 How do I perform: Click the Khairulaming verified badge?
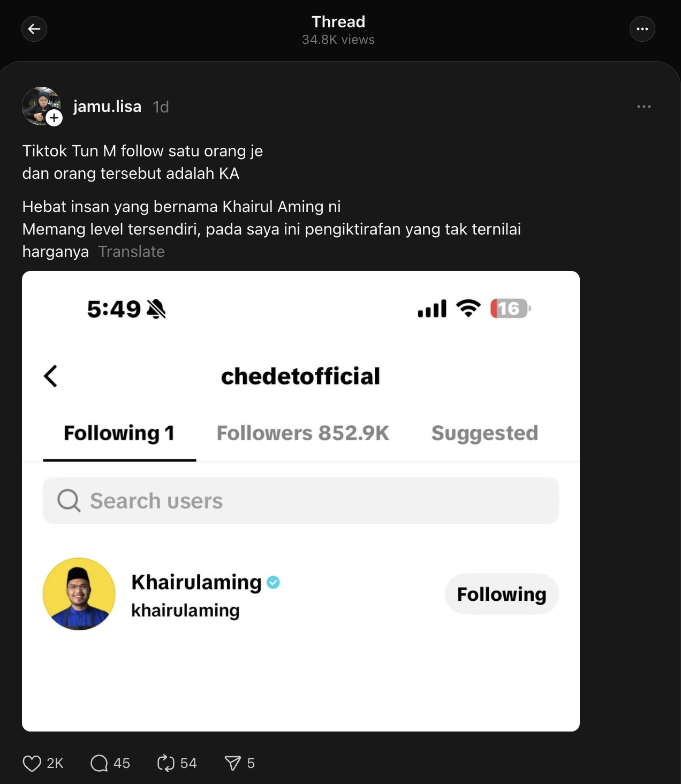[273, 582]
